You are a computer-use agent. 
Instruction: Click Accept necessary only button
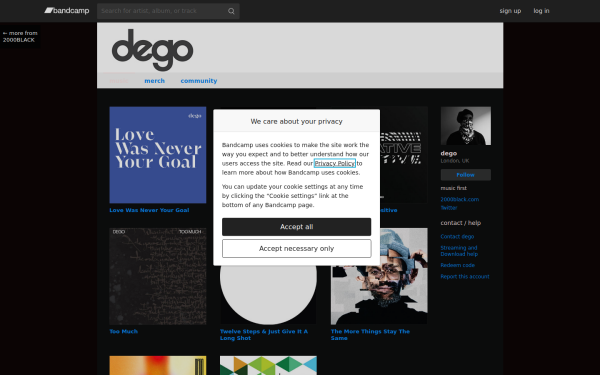pyautogui.click(x=297, y=248)
